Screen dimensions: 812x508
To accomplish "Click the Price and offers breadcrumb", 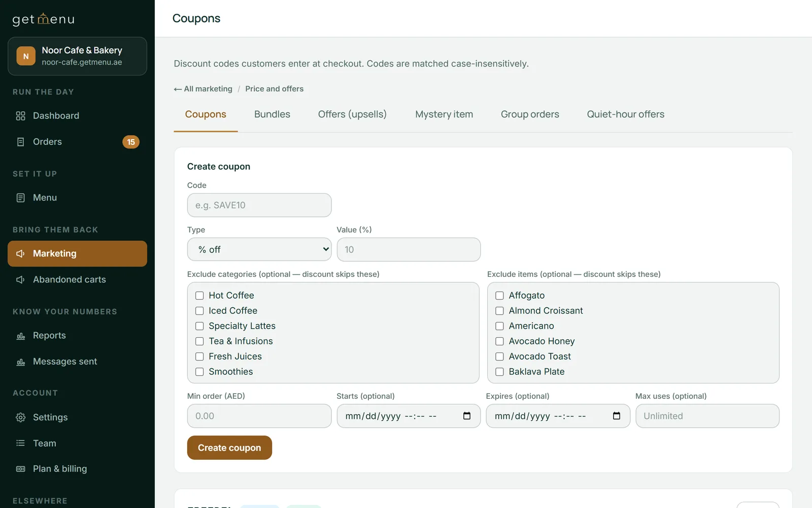I will 274,89.
